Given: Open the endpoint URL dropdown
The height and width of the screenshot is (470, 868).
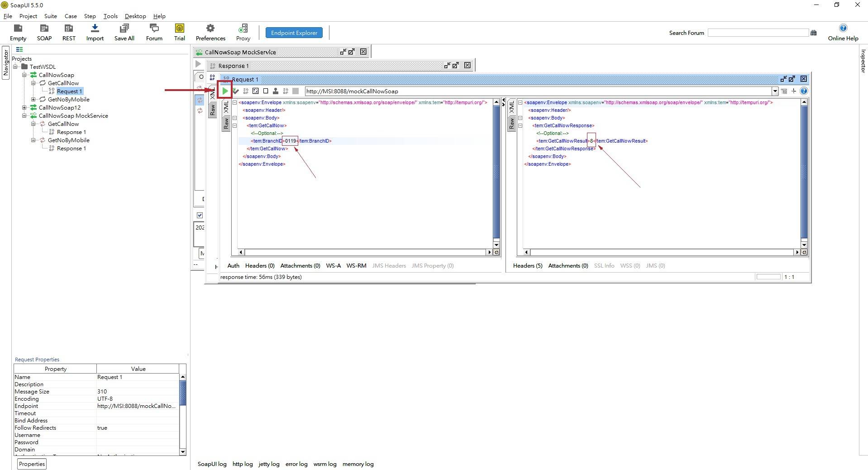Looking at the screenshot, I should click(x=775, y=91).
